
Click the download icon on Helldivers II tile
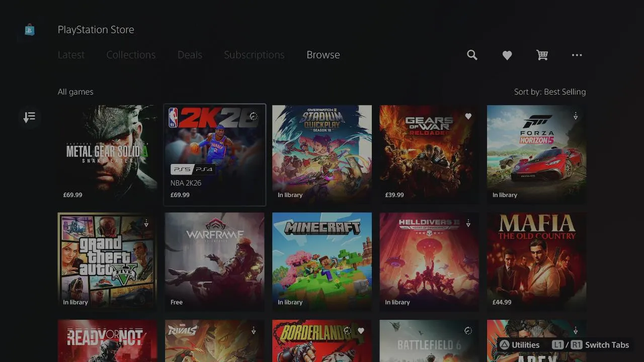[468, 223]
